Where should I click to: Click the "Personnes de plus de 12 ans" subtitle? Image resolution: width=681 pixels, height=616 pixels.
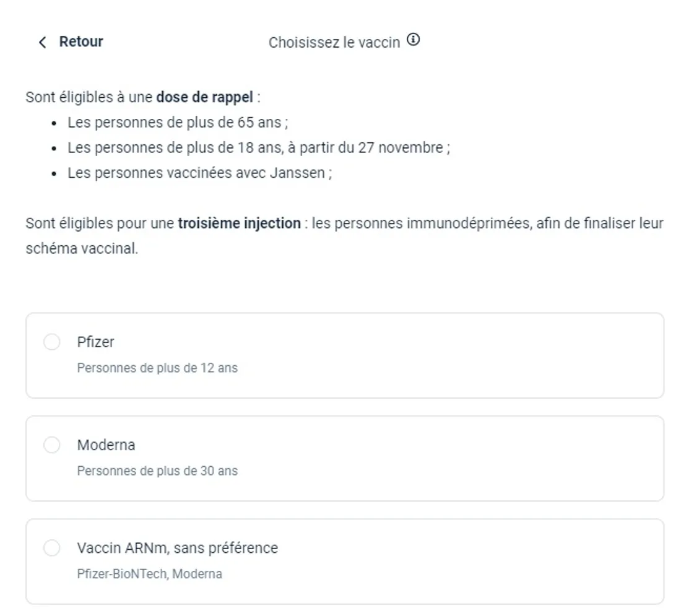[157, 368]
